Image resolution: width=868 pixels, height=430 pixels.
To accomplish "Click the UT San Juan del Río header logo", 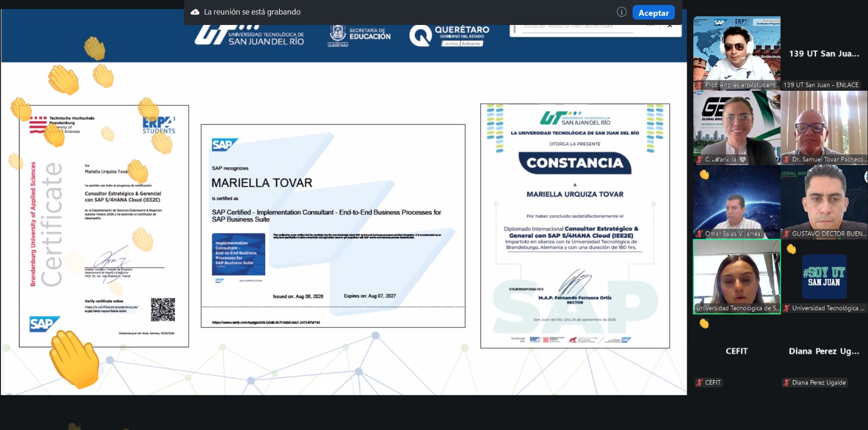I will (250, 35).
